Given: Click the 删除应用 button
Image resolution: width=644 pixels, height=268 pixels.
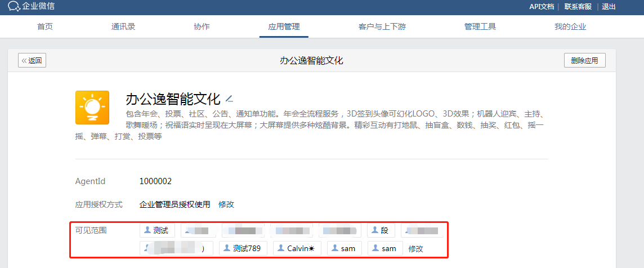Looking at the screenshot, I should tap(584, 60).
